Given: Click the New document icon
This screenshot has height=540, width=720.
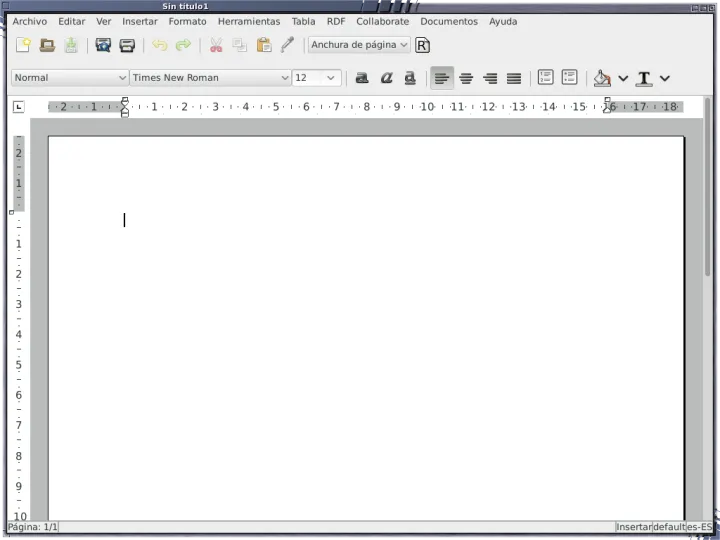Looking at the screenshot, I should click(x=23, y=45).
